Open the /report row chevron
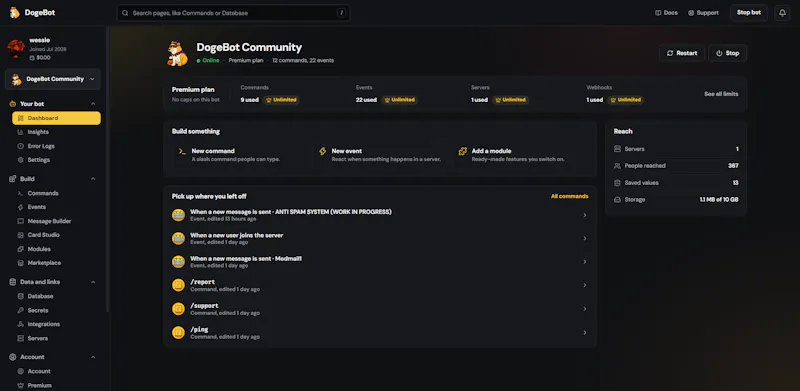 pyautogui.click(x=585, y=285)
